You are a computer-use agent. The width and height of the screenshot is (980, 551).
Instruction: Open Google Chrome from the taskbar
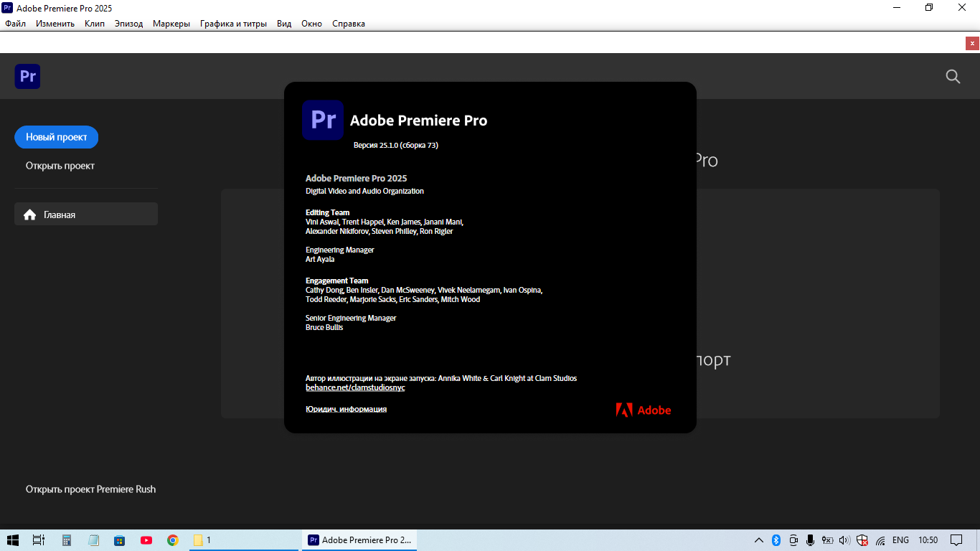click(x=173, y=540)
